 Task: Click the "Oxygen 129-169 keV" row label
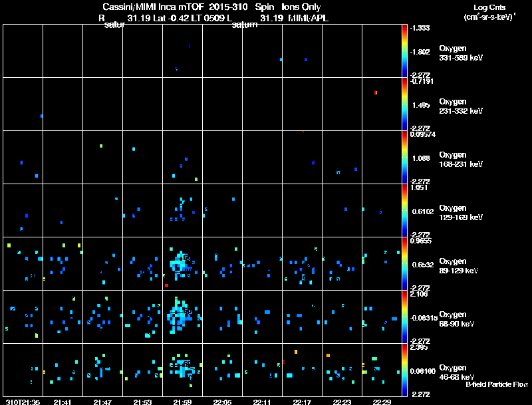coord(460,213)
